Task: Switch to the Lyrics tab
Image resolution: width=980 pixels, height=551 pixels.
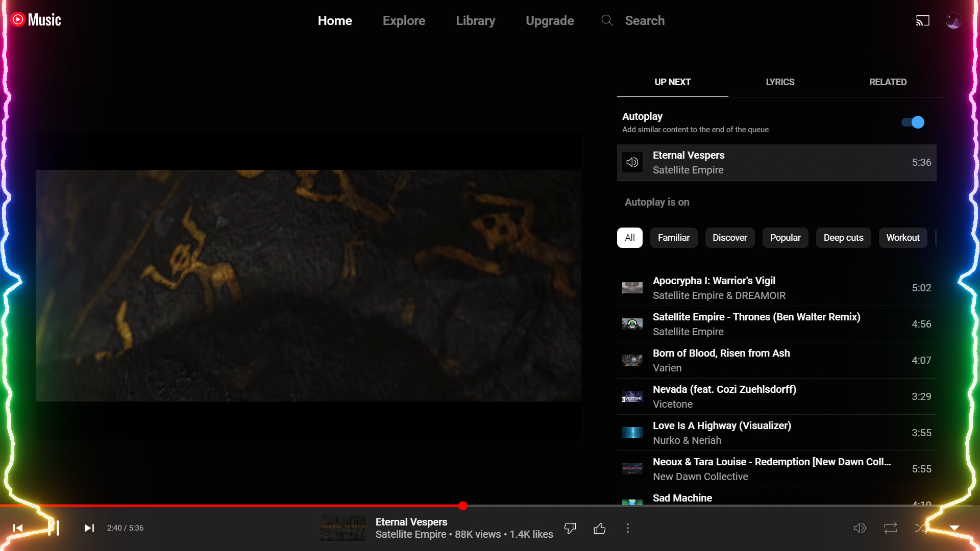Action: click(x=779, y=82)
